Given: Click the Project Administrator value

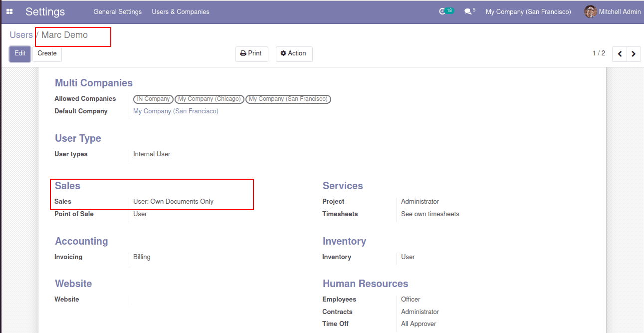Looking at the screenshot, I should click(x=420, y=202).
